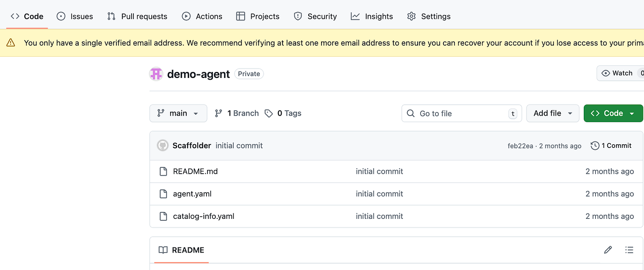The height and width of the screenshot is (270, 644).
Task: Open the Projects tab
Action: pos(258,16)
